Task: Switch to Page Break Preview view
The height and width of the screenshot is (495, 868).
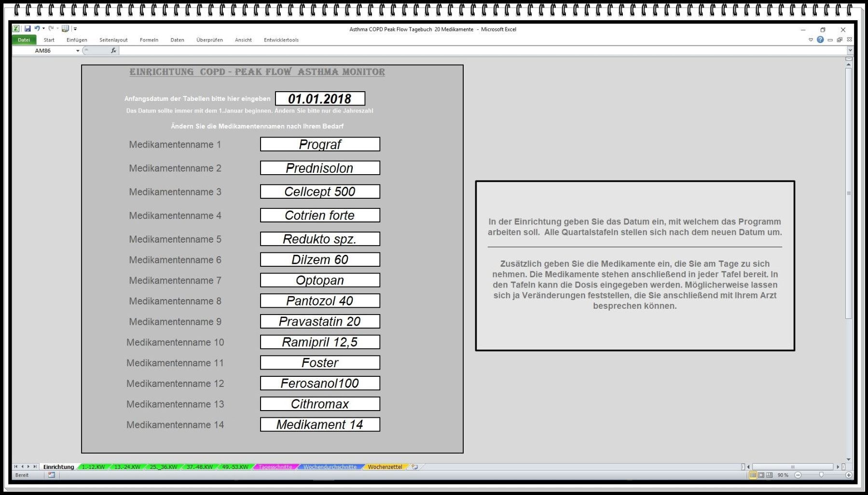Action: coord(769,475)
